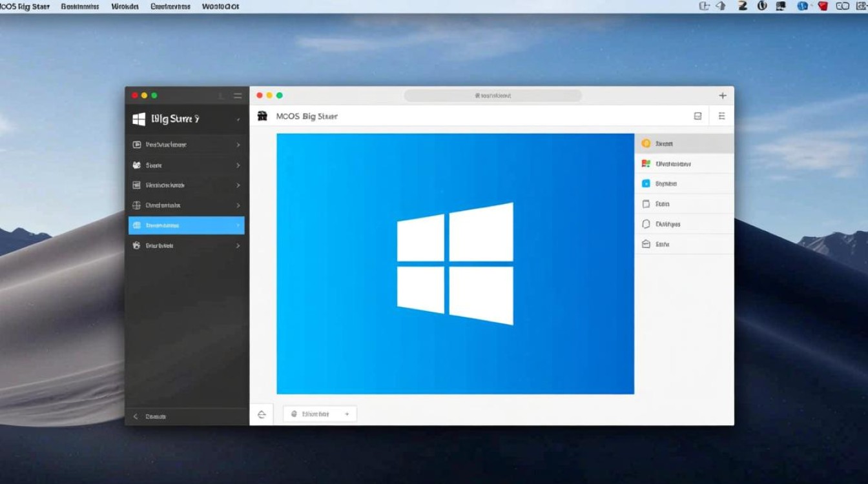This screenshot has height=484, width=868.
Task: Click the back arrow at the sidebar bottom
Action: (134, 416)
